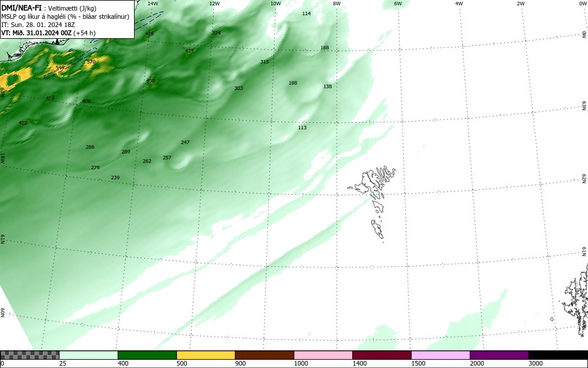Click the map value '426'
588x368 pixels.
pyautogui.click(x=149, y=34)
